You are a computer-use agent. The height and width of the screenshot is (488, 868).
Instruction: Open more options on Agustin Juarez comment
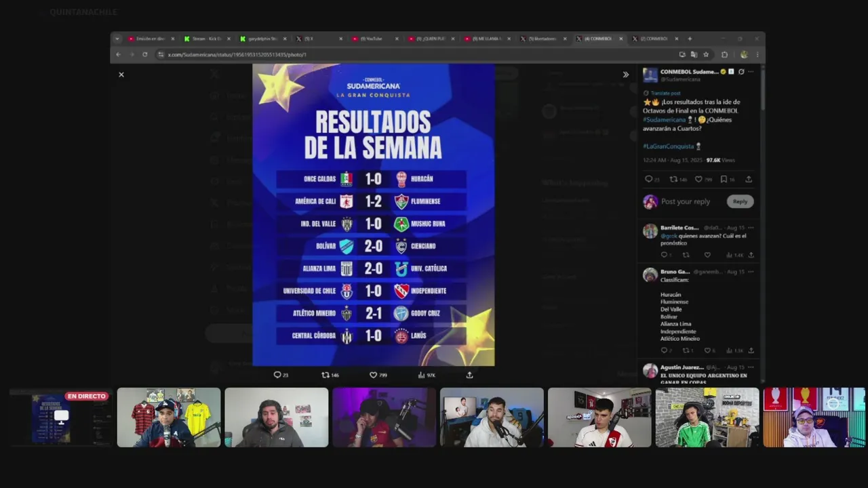tap(751, 367)
